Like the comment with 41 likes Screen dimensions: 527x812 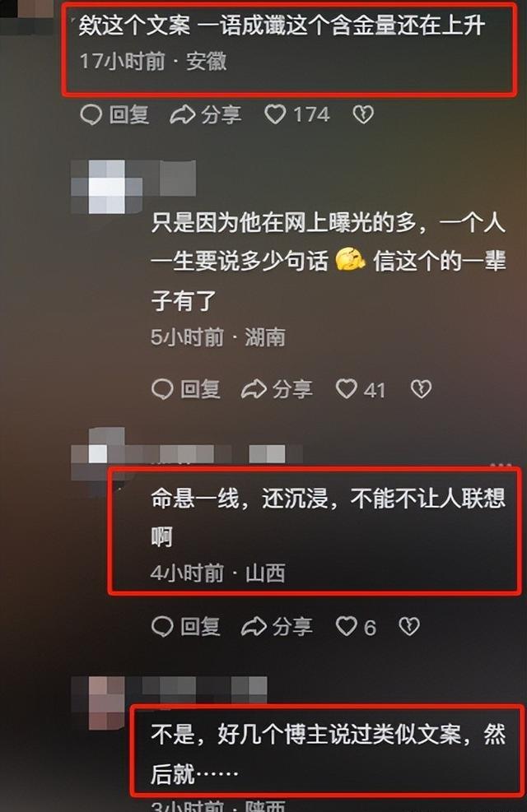coord(346,389)
